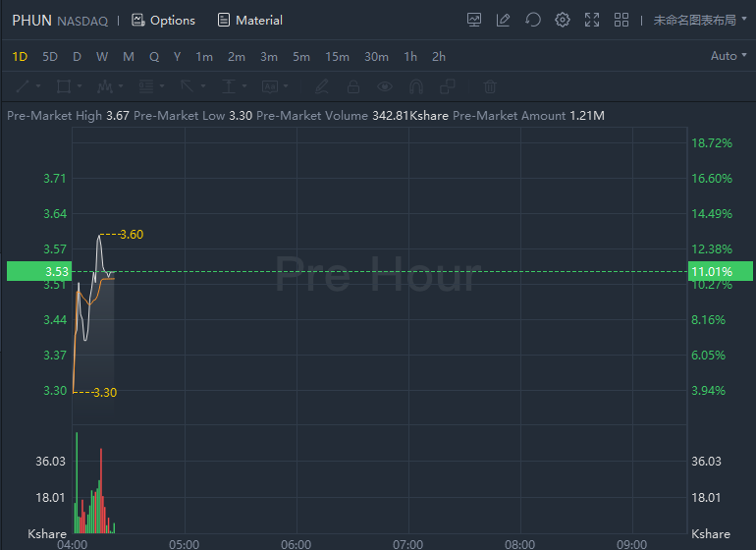Click the Pre-Market Volume value 342.81Kshare

(410, 116)
